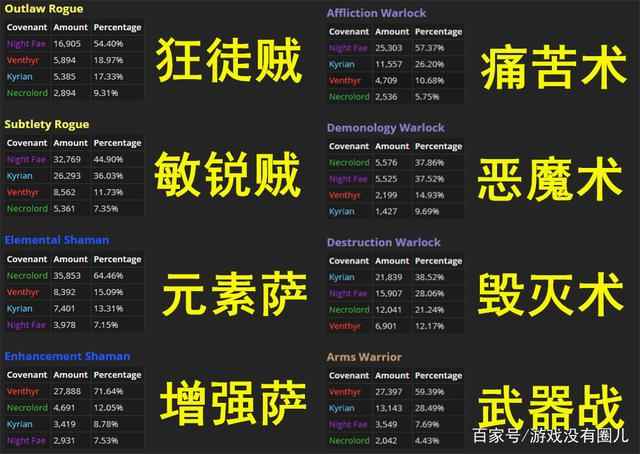The height and width of the screenshot is (454, 640).
Task: Select the amount 25,303
Action: (389, 48)
